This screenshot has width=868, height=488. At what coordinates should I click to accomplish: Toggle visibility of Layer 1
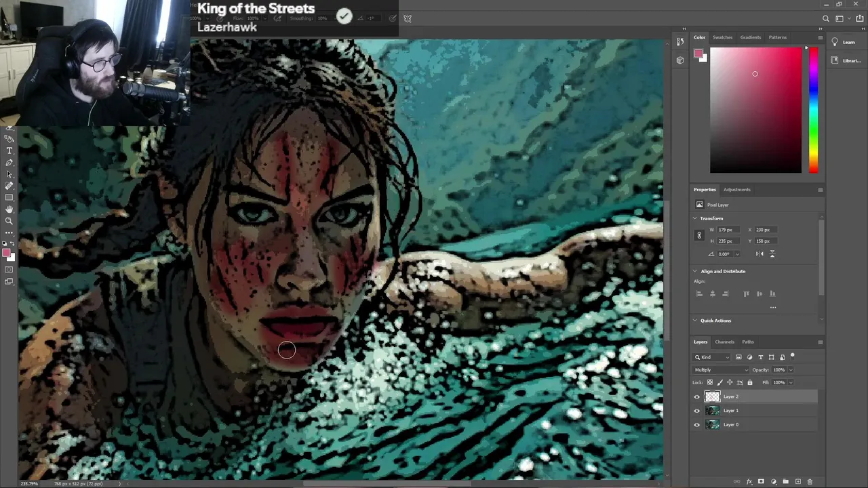[x=696, y=411]
